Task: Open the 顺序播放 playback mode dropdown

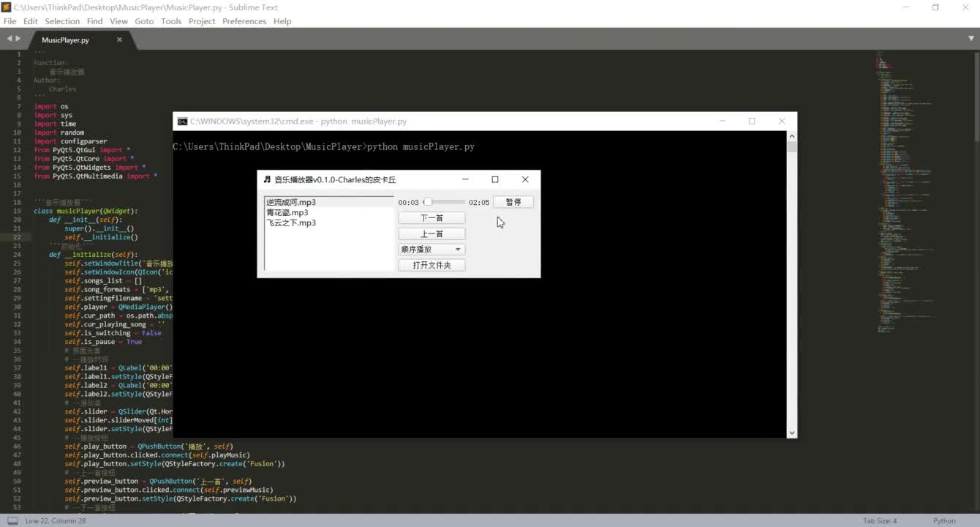Action: pyautogui.click(x=431, y=250)
